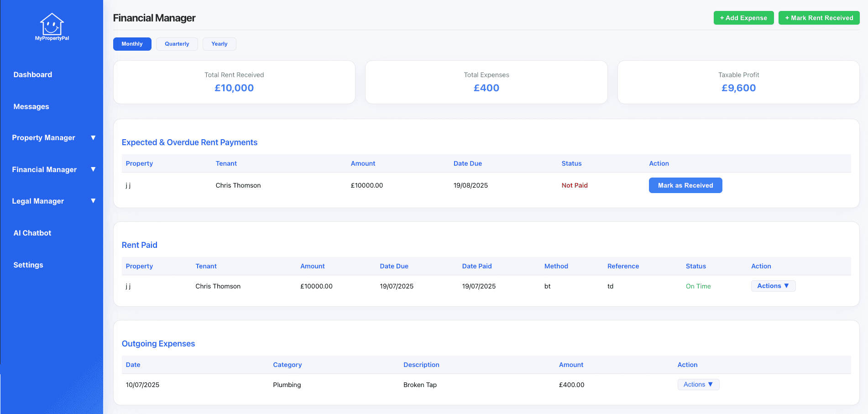Expand the Financial Manager sidebar arrow

pyautogui.click(x=93, y=169)
